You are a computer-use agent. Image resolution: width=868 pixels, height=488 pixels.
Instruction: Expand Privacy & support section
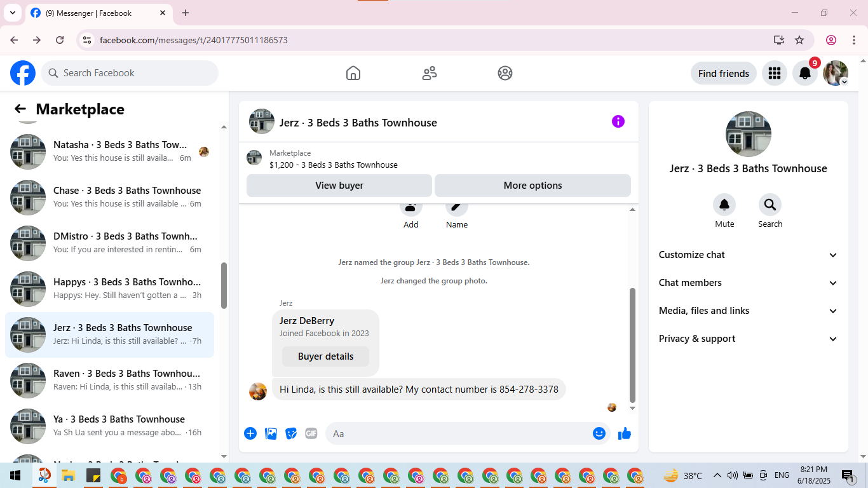[749, 339]
